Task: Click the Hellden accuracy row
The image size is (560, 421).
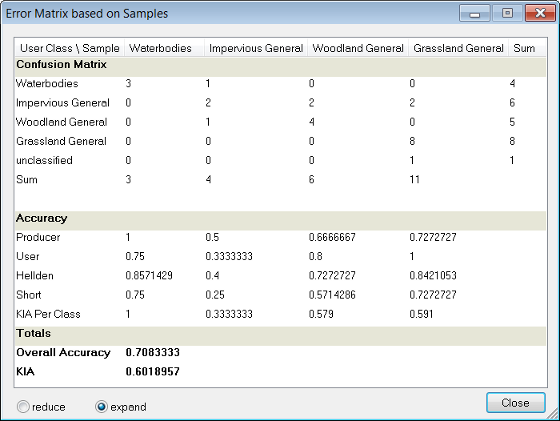Action: pos(280,276)
